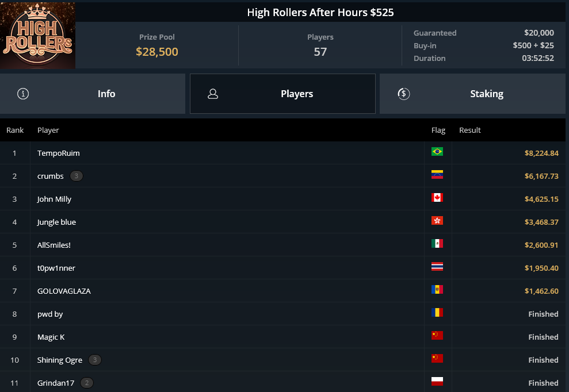Click the Poland flag beside Grindan17
Screen dimensions: 569x392
click(438, 382)
